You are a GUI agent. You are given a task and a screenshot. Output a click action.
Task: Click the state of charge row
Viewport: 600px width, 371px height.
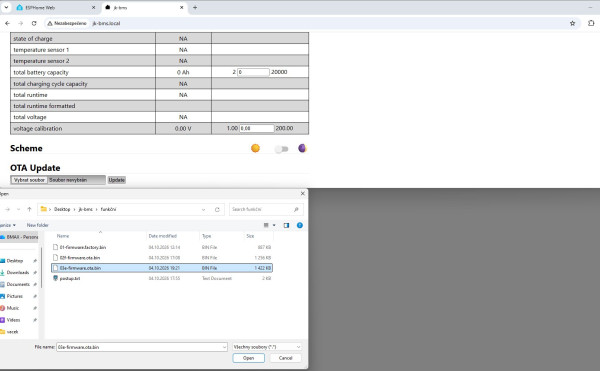tap(159, 38)
